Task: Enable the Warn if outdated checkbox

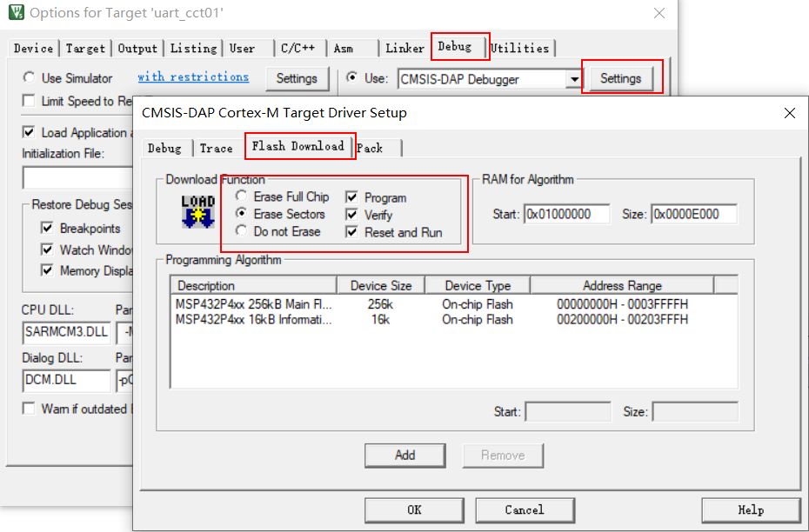Action: pos(29,409)
